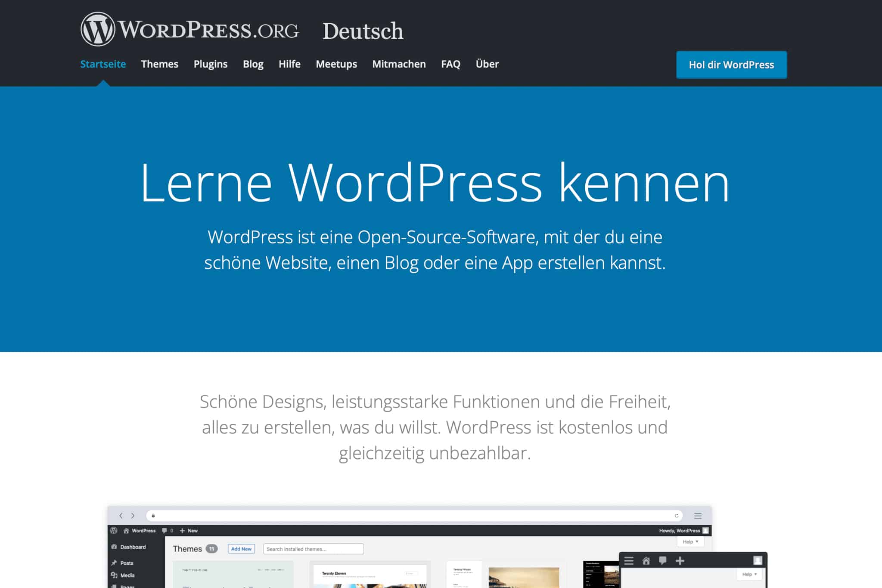Open the Plugins navigation item
This screenshot has width=882, height=588.
coord(210,64)
